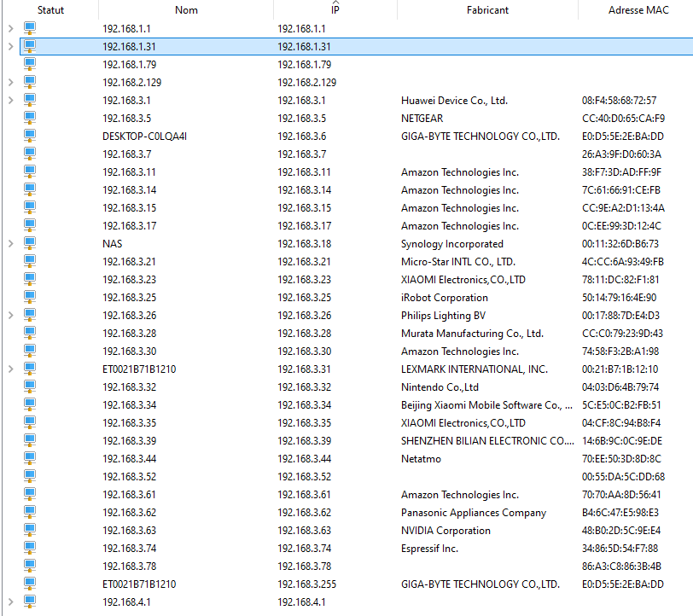Image resolution: width=693 pixels, height=616 pixels.
Task: Click the Netatmo manufacturer cell
Action: point(421,459)
